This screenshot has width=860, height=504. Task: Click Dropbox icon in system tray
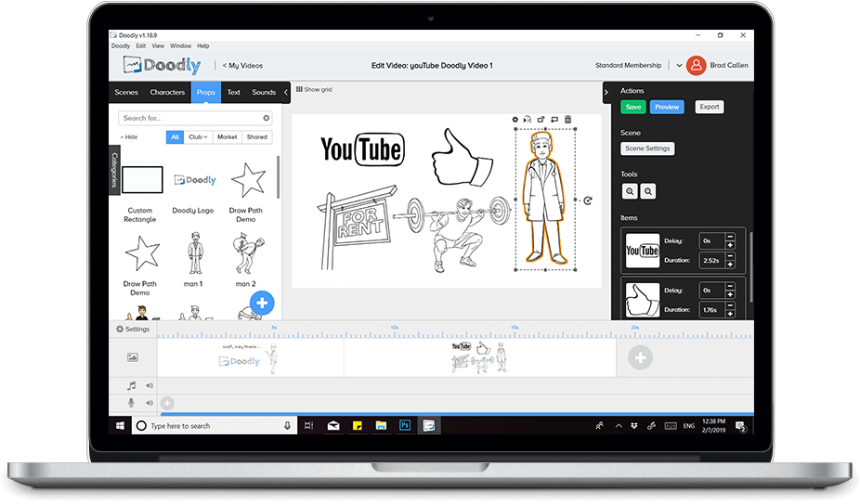coord(634,426)
